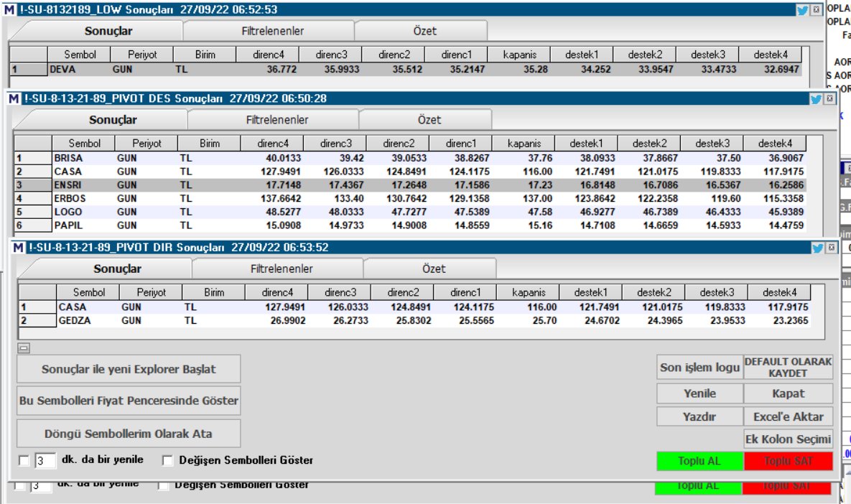Select the BRISA row in the PIVOT DES table
This screenshot has height=504, width=851.
[410, 159]
